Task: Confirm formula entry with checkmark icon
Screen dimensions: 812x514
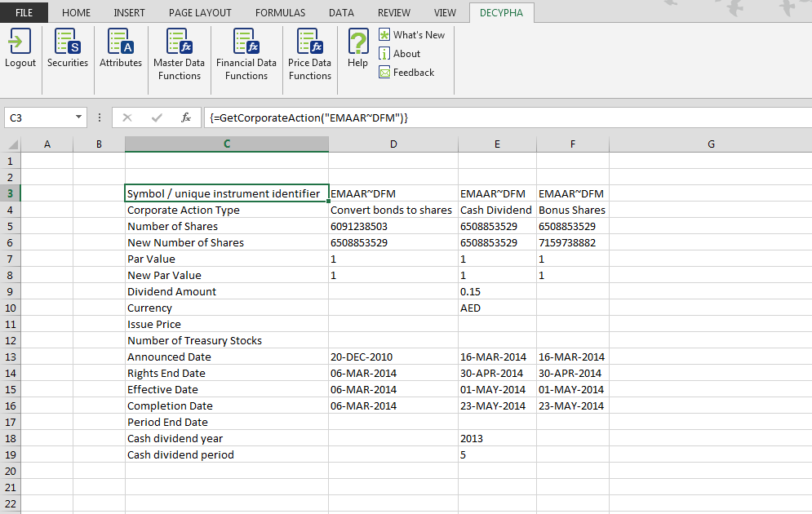Action: click(x=157, y=117)
